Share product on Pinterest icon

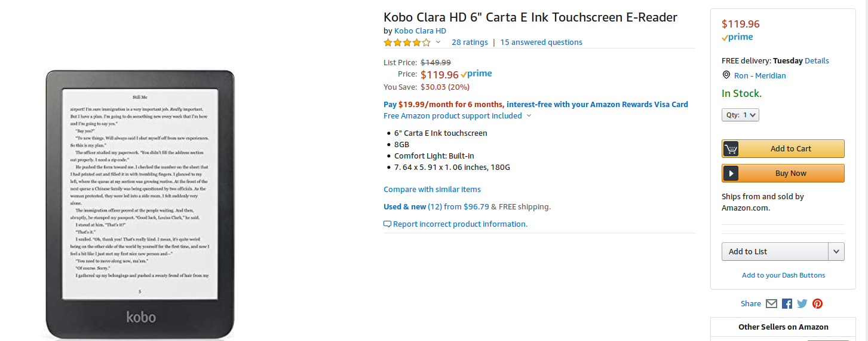(x=817, y=303)
